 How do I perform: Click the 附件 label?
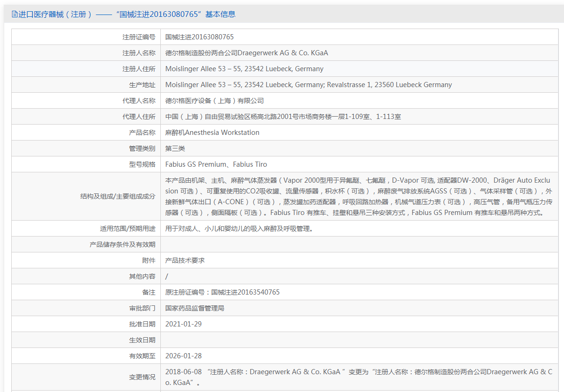click(149, 260)
